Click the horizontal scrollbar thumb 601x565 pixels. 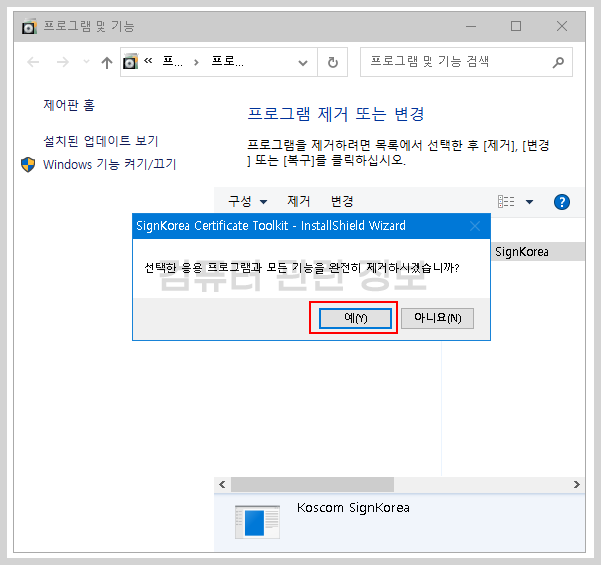(312, 485)
